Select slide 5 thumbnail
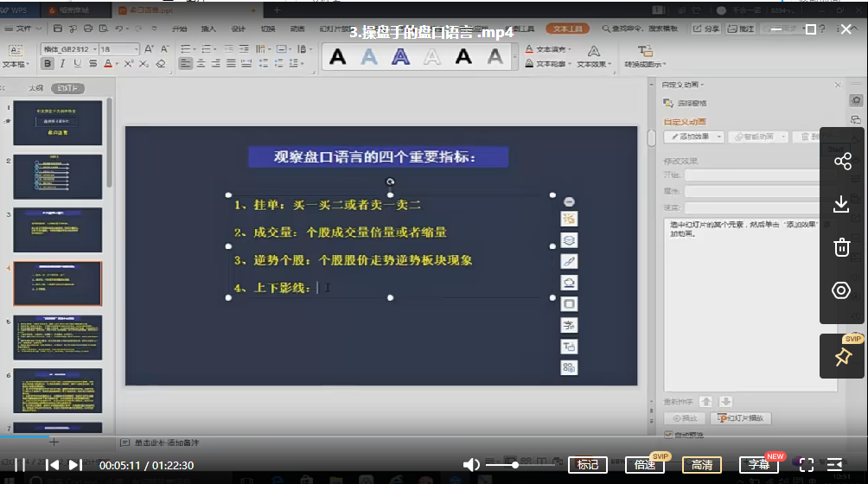 click(x=58, y=337)
